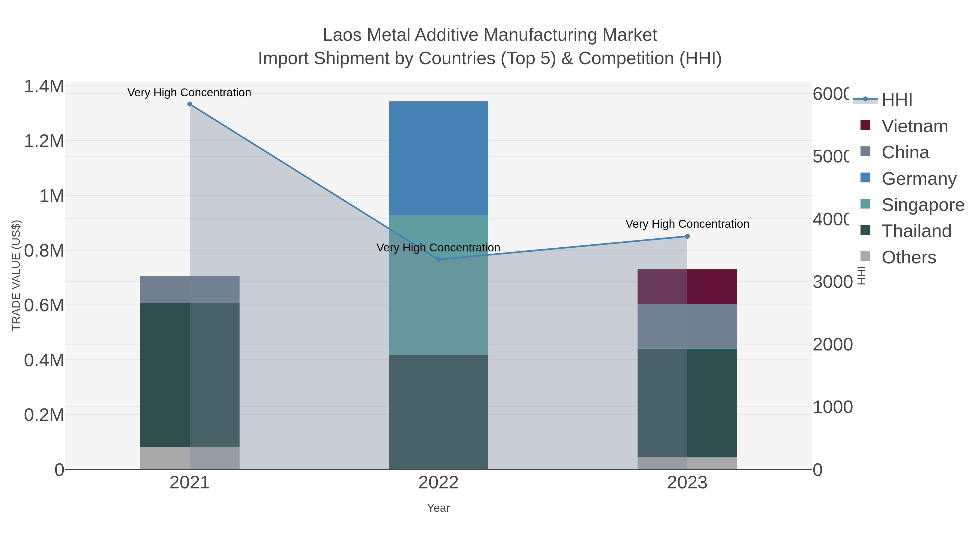Image resolution: width=980 pixels, height=551 pixels.
Task: Toggle Singapore series in legend
Action: [x=912, y=205]
